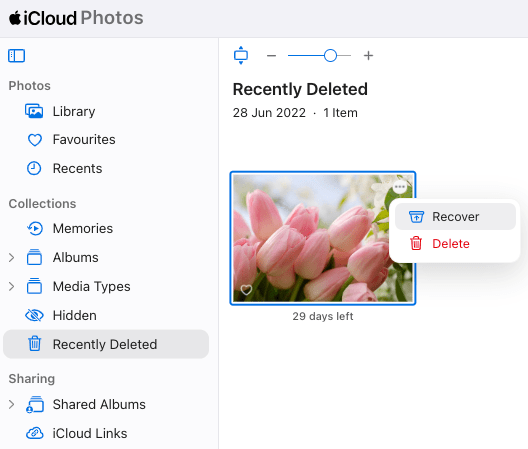Click the Recents clock icon
This screenshot has width=528, height=449.
point(34,168)
